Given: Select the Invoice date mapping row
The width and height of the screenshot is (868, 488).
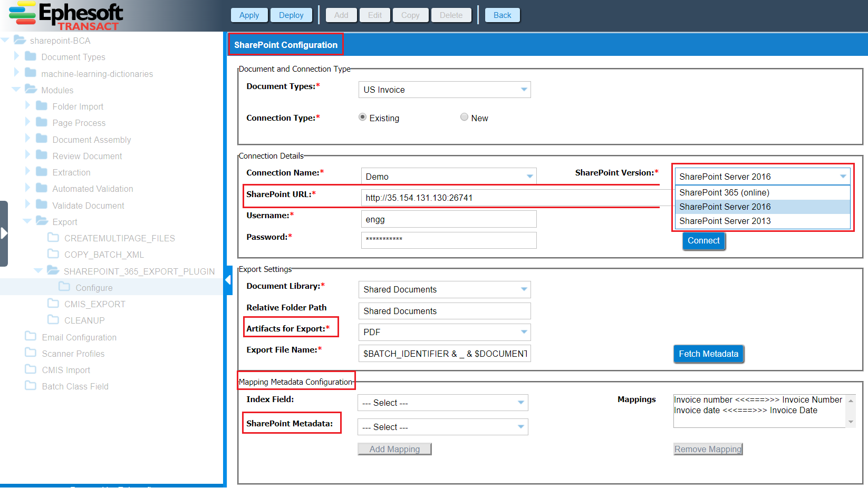Looking at the screenshot, I should 745,410.
